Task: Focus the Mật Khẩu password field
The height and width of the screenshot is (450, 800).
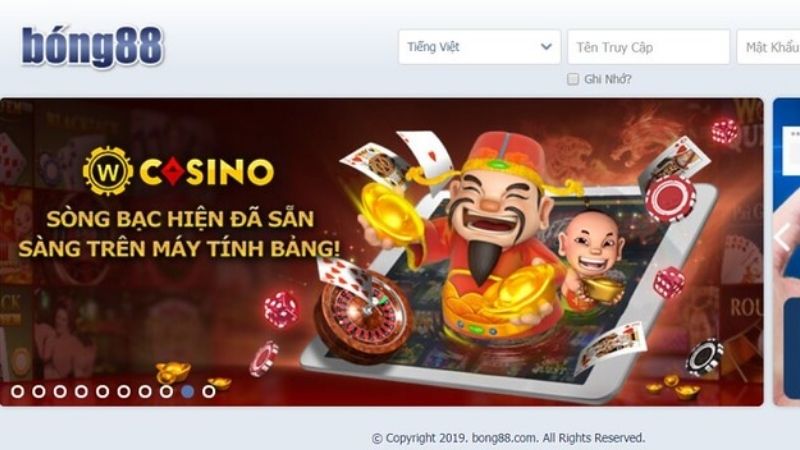Action: [x=768, y=47]
